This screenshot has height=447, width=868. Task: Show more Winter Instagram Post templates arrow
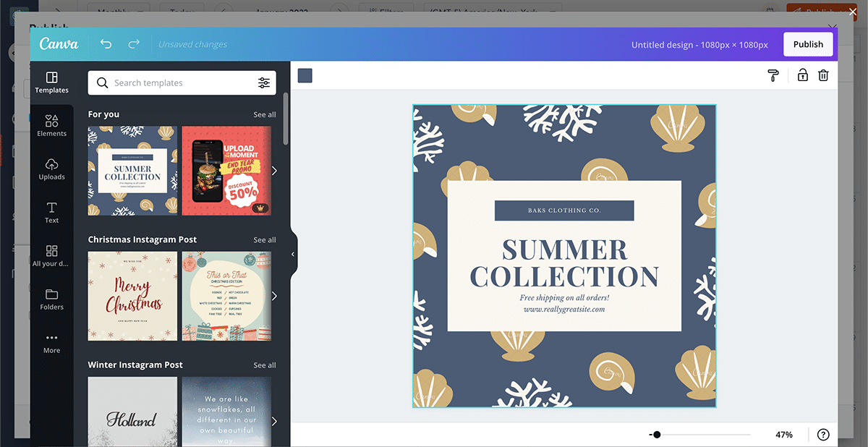(x=274, y=421)
